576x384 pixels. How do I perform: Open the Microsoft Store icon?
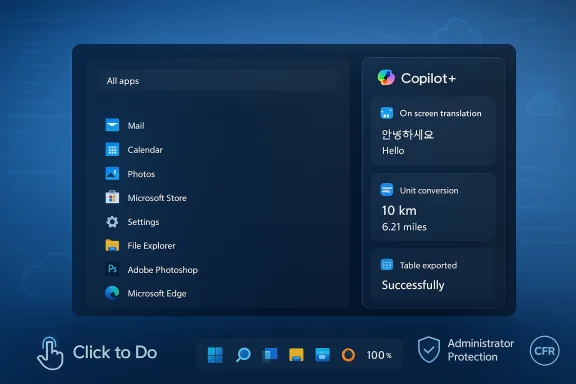(112, 197)
